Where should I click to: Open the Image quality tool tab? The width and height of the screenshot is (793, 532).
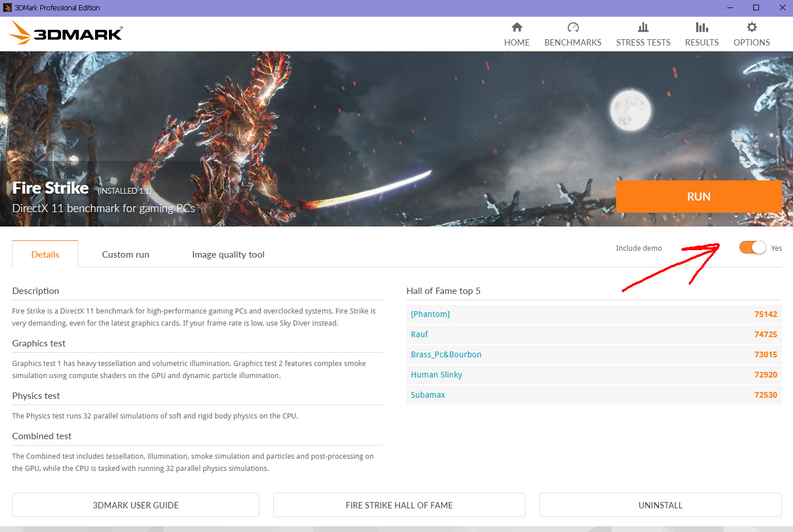(228, 254)
